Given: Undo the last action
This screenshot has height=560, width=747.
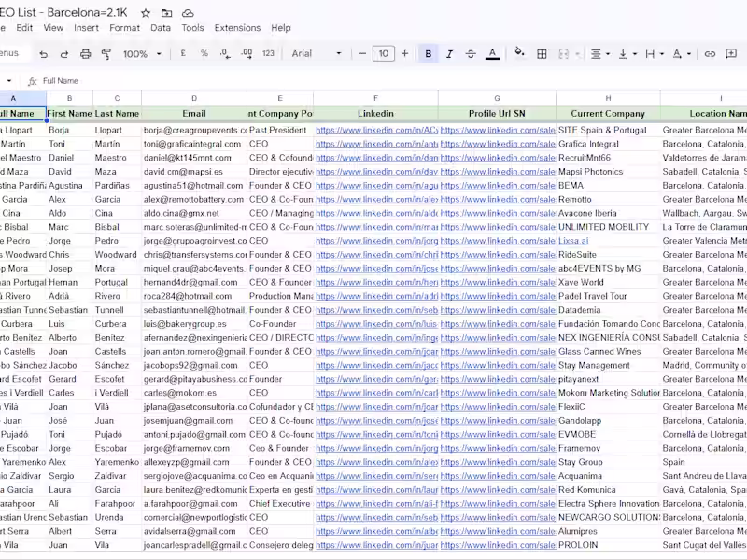Looking at the screenshot, I should (x=43, y=54).
